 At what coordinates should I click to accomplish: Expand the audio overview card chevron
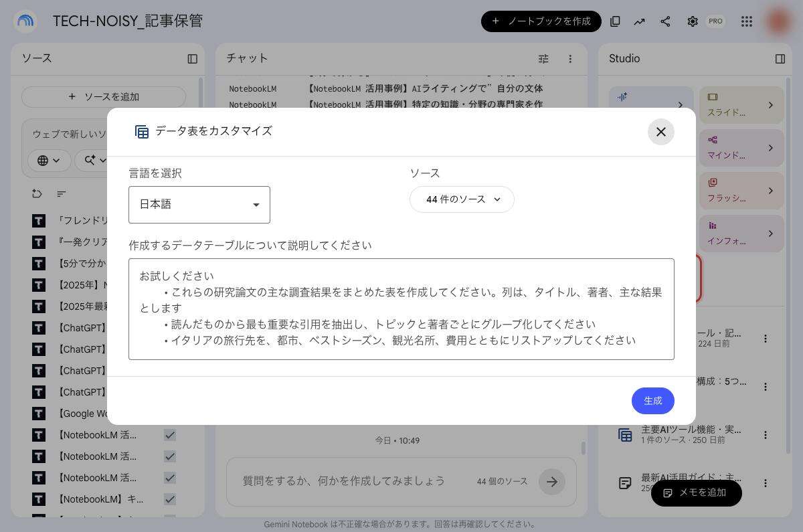680,105
